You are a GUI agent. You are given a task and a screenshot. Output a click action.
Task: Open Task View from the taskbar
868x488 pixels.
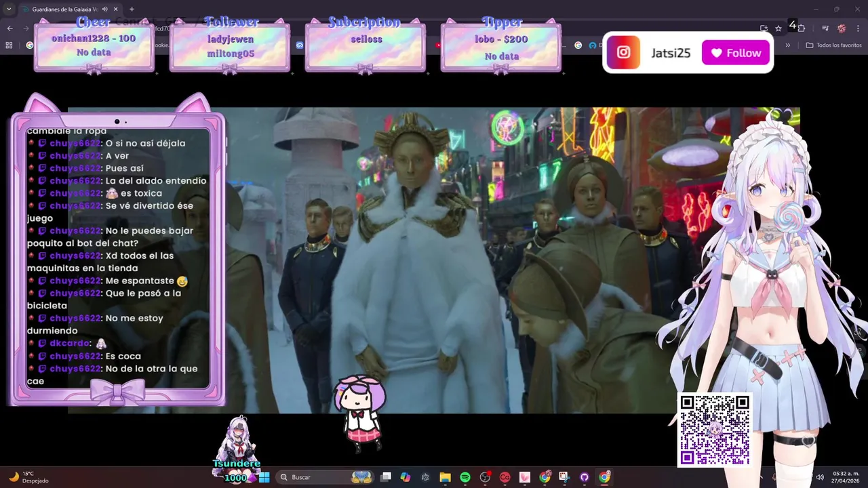(386, 477)
